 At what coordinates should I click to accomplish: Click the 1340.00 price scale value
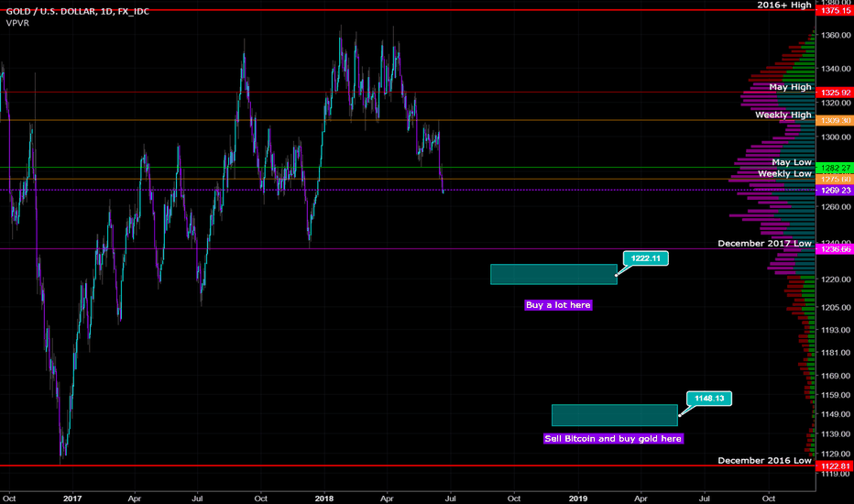click(836, 69)
